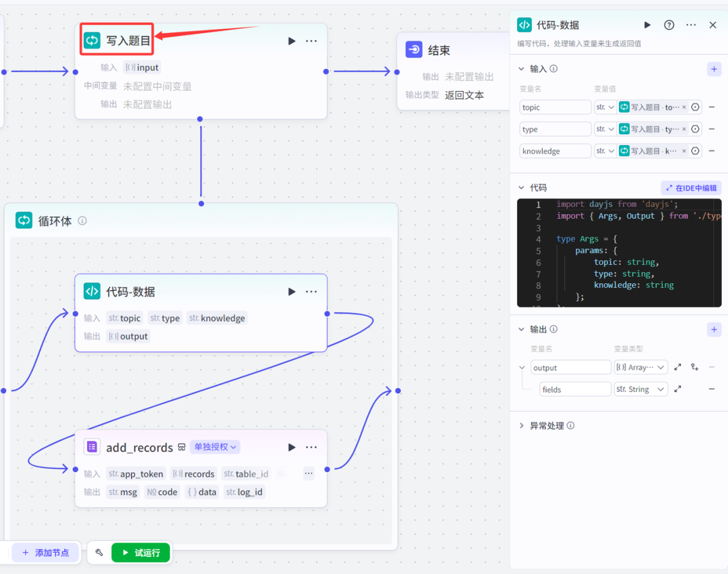Screen dimensions: 728x574
Task: Edit the type variable name field
Action: point(555,129)
